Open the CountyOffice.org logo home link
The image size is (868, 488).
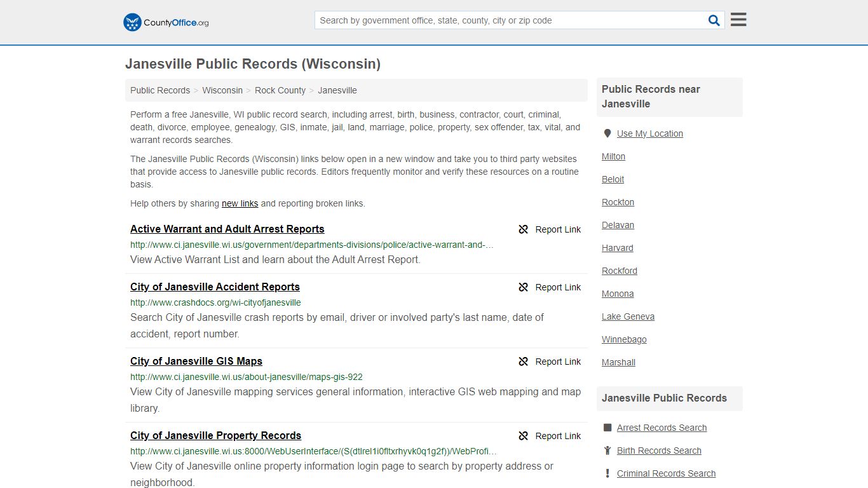click(166, 22)
